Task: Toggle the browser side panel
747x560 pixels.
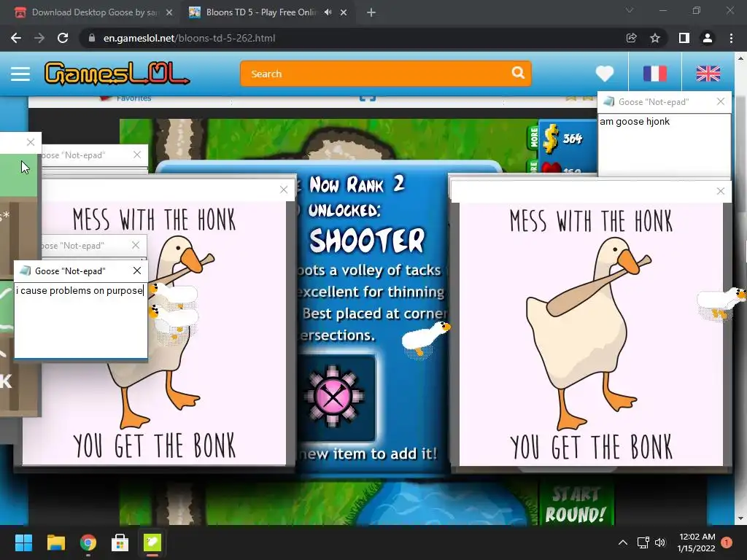Action: tap(684, 38)
